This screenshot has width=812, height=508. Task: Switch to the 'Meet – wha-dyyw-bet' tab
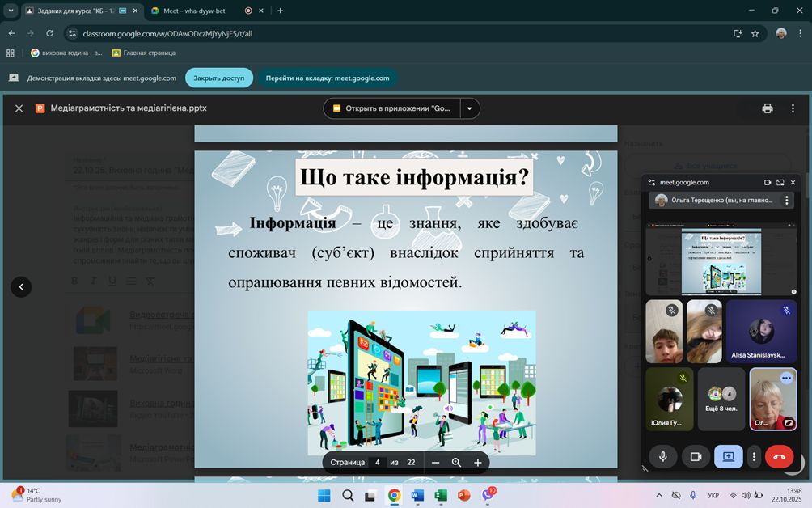(191, 11)
